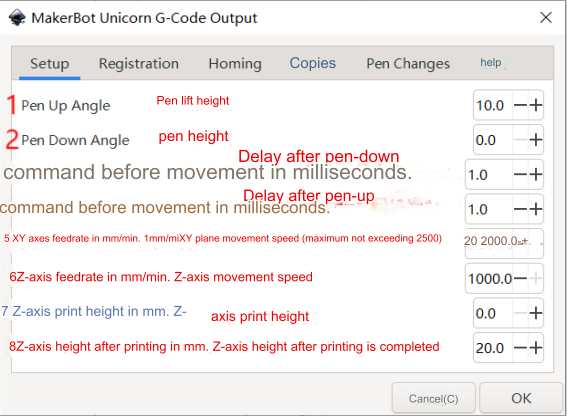The width and height of the screenshot is (567, 417).
Task: Confirm settings with OK button
Action: click(521, 398)
